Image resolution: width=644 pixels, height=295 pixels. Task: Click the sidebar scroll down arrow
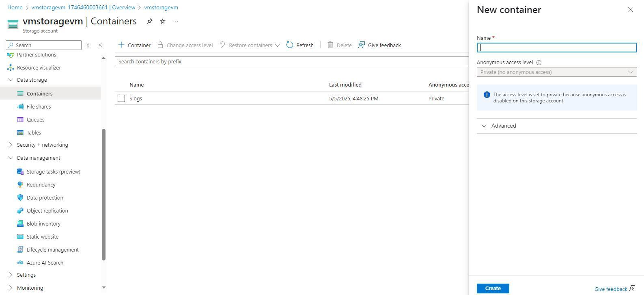pos(103,287)
